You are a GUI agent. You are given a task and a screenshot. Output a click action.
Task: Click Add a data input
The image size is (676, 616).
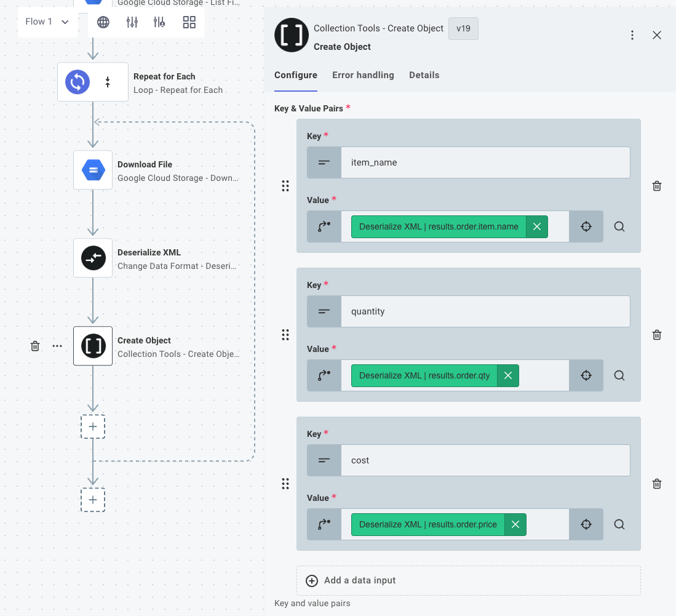(x=360, y=580)
